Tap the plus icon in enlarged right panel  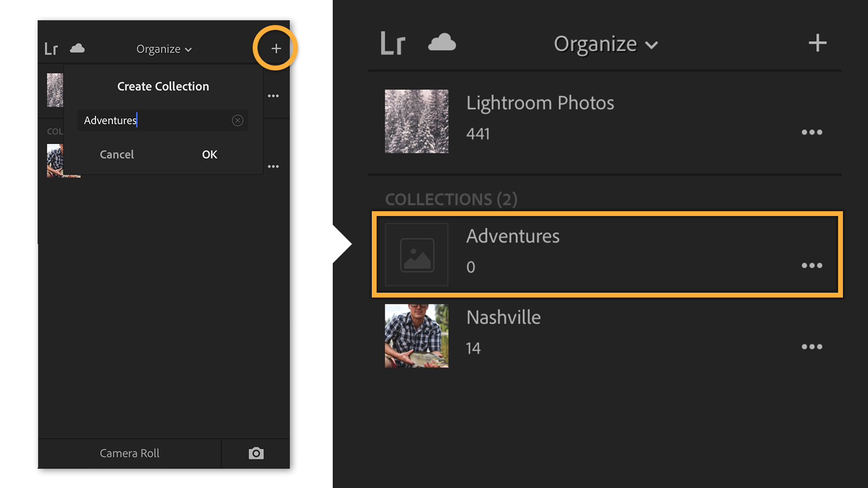click(x=817, y=43)
